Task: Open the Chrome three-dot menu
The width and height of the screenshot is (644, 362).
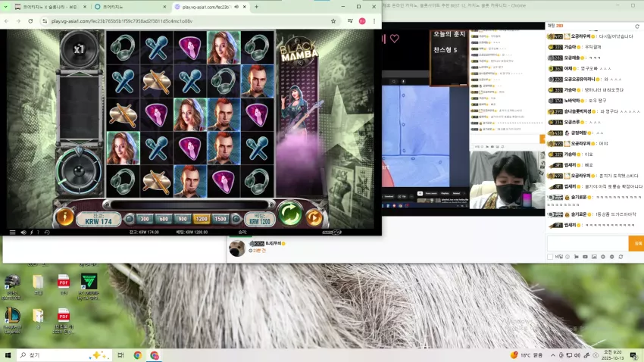Action: click(x=374, y=21)
